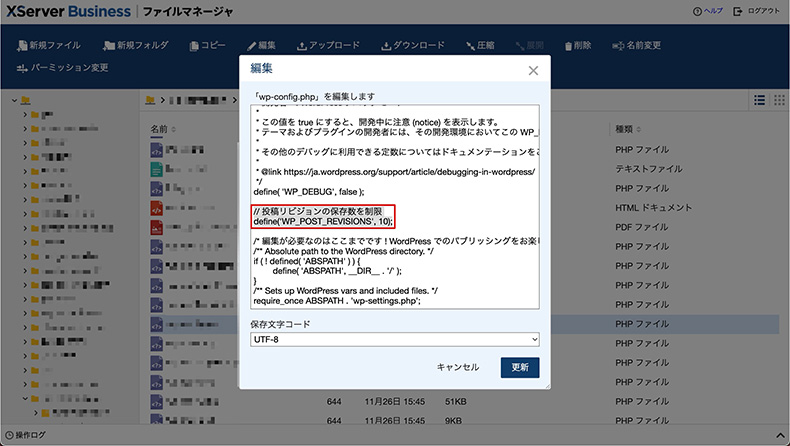Click inside the wp-config.php text editor
This screenshot has width=790, height=446.
[x=394, y=207]
